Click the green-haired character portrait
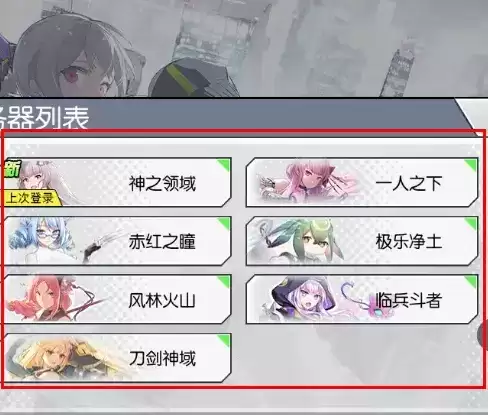Viewport: 488px width, 415px height. [305, 241]
